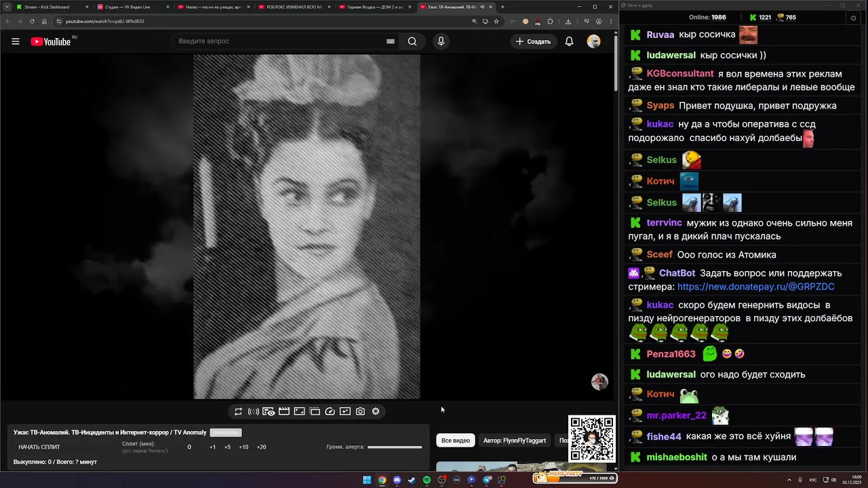Click the +5 split minutes button
The width and height of the screenshot is (868, 488).
(227, 447)
